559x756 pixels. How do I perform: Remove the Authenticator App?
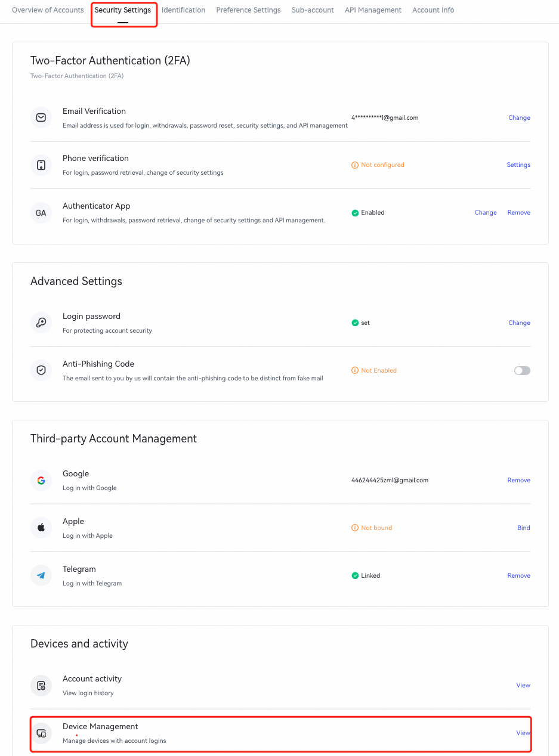click(x=518, y=212)
